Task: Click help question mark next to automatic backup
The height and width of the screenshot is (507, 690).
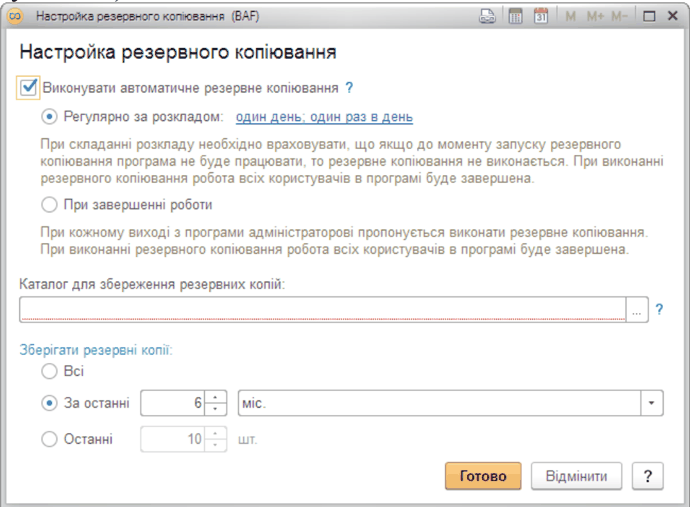Action: tap(350, 88)
